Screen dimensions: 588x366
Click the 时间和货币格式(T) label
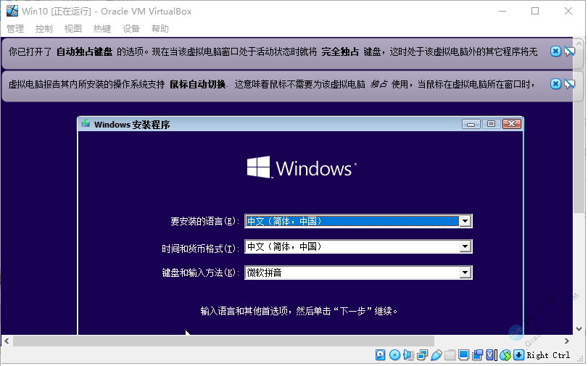click(200, 249)
